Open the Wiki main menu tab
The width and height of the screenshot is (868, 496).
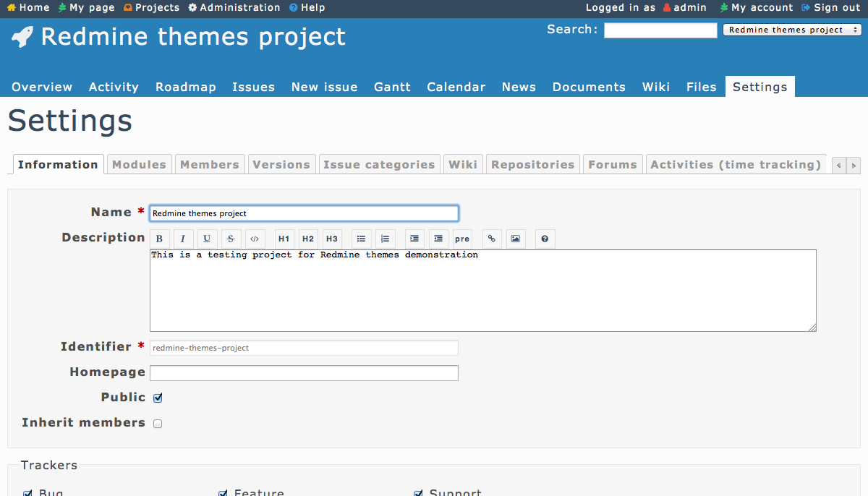[656, 87]
